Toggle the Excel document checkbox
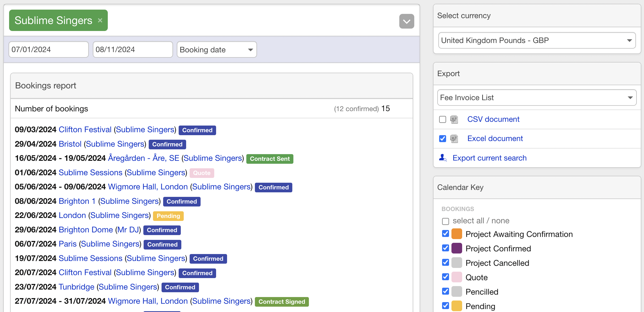The height and width of the screenshot is (312, 644). pyautogui.click(x=443, y=139)
